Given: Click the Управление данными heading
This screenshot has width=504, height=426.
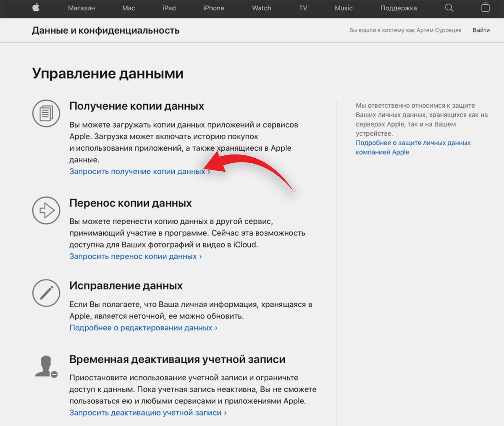Looking at the screenshot, I should point(108,73).
